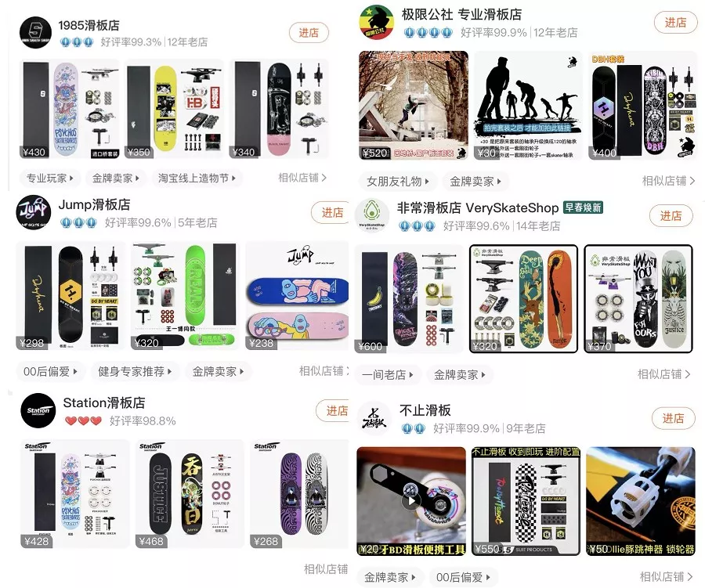705x588 pixels.
Task: Enter the 1985滑板店 via 进店 button
Action: click(309, 32)
